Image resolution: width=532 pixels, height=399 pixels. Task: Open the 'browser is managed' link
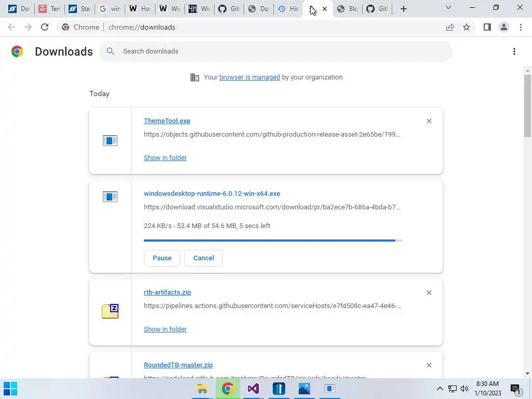250,77
